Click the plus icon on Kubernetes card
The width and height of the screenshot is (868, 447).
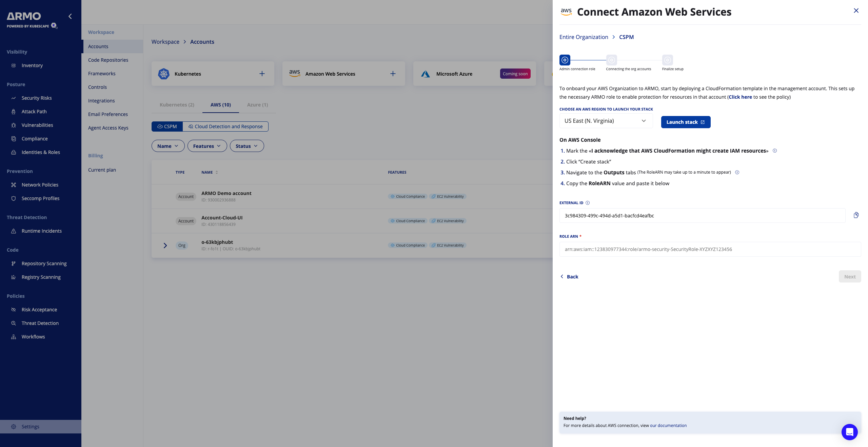point(262,74)
